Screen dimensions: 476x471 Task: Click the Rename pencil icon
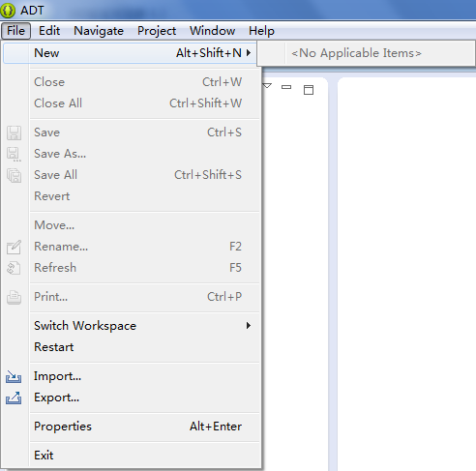click(x=14, y=247)
